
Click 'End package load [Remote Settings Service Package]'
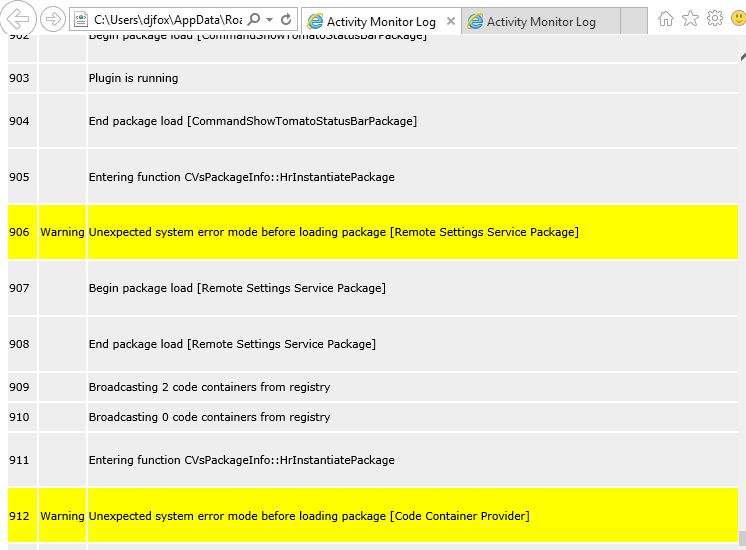point(232,344)
